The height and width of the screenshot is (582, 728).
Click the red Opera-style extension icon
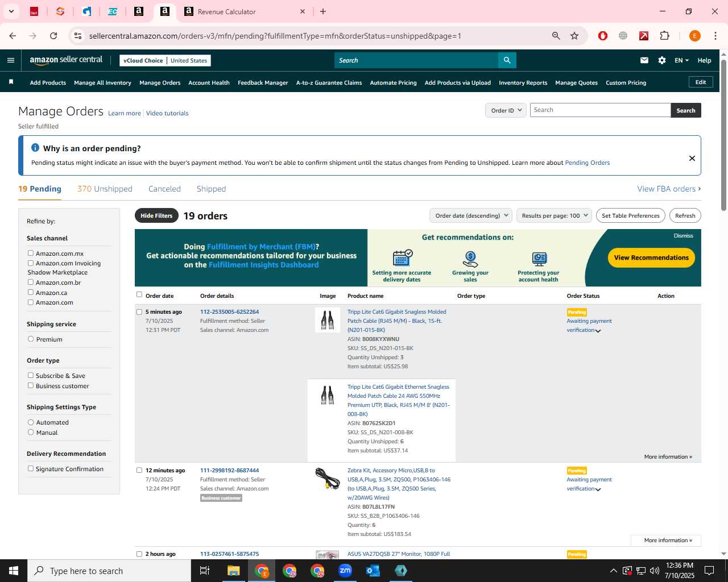point(603,36)
